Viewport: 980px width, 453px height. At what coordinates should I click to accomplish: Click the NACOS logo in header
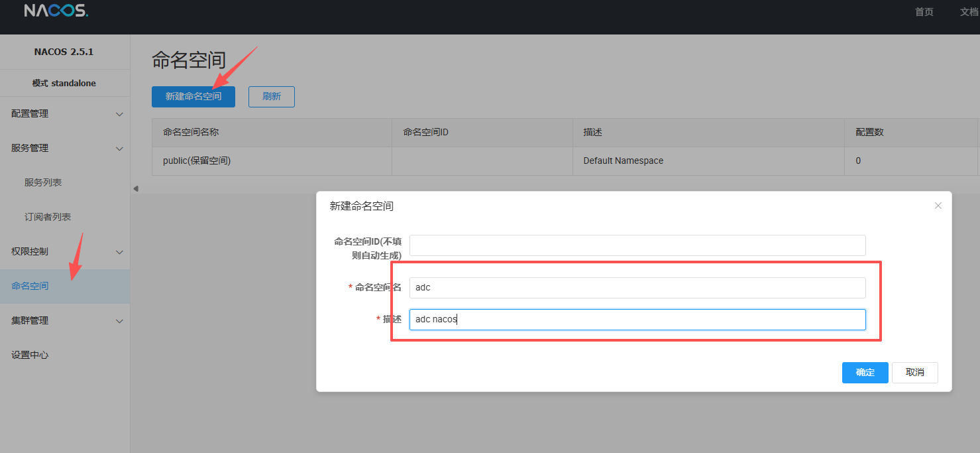pos(56,11)
